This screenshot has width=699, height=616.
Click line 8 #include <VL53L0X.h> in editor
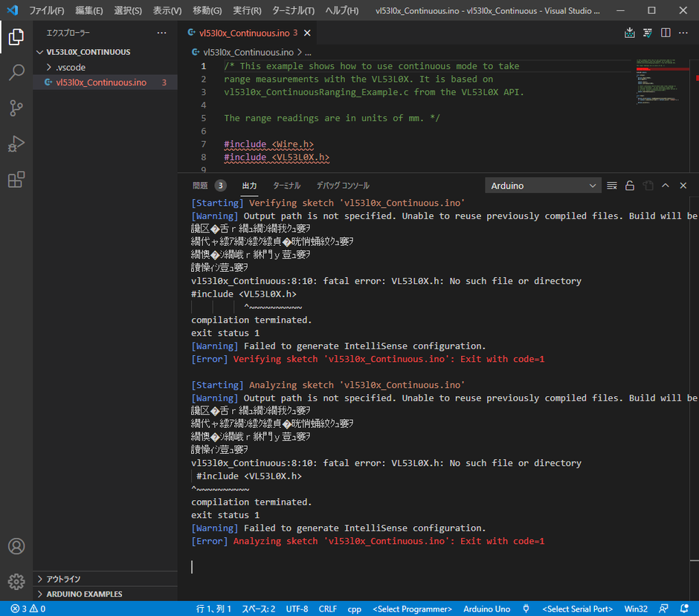(x=277, y=158)
